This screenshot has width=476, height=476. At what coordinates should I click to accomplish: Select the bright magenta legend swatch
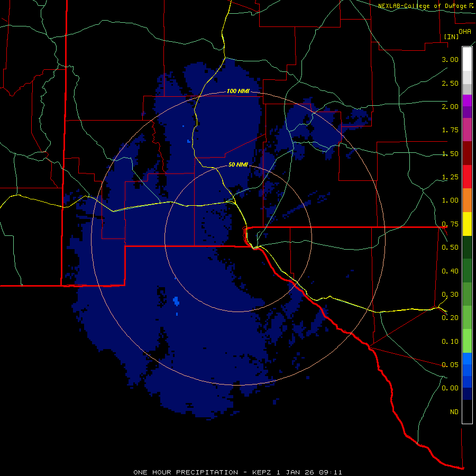(467, 100)
